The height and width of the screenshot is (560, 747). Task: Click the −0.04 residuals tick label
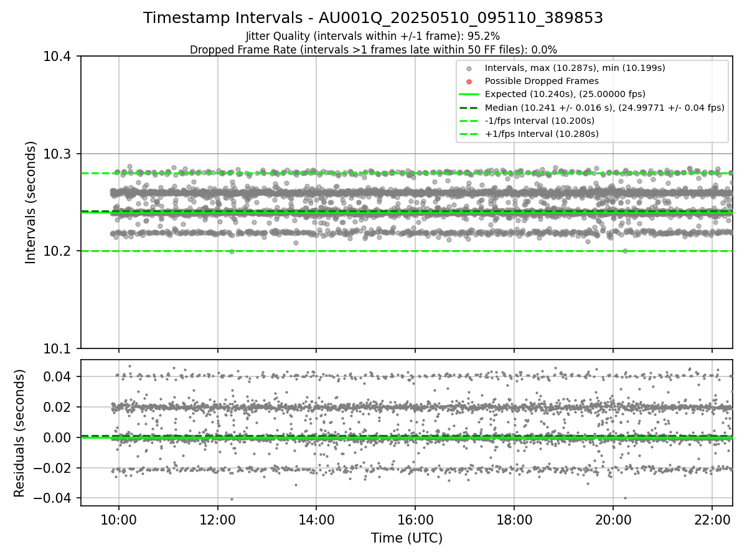54,498
